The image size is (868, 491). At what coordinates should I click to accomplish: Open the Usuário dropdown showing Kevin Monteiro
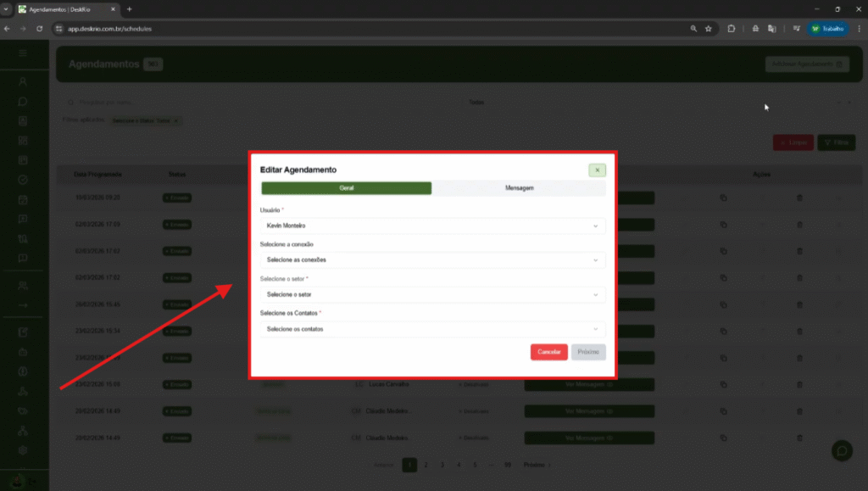(x=432, y=226)
